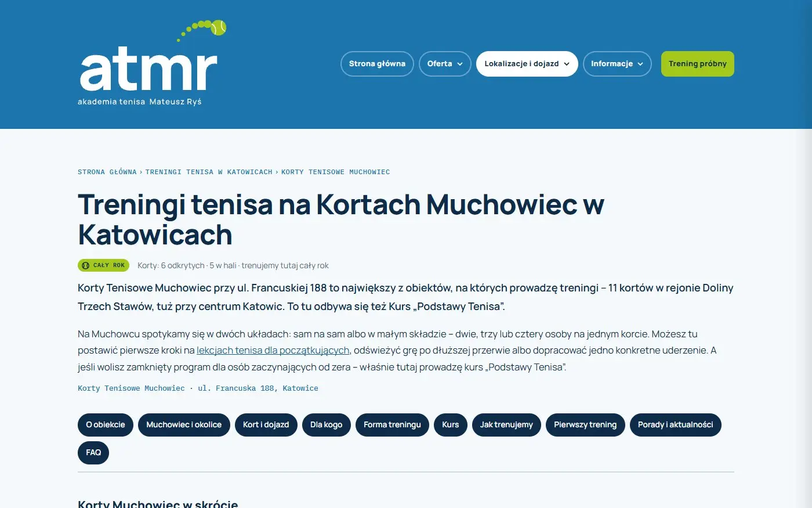The width and height of the screenshot is (812, 508).
Task: Select the Pierwszy trening pill
Action: (x=585, y=425)
